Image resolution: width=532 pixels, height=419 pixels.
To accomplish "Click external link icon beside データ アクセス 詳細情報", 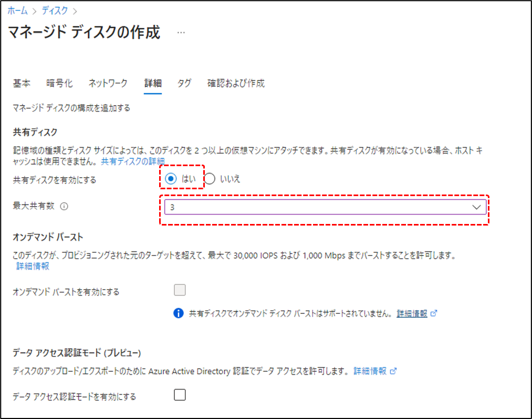I will (x=393, y=371).
